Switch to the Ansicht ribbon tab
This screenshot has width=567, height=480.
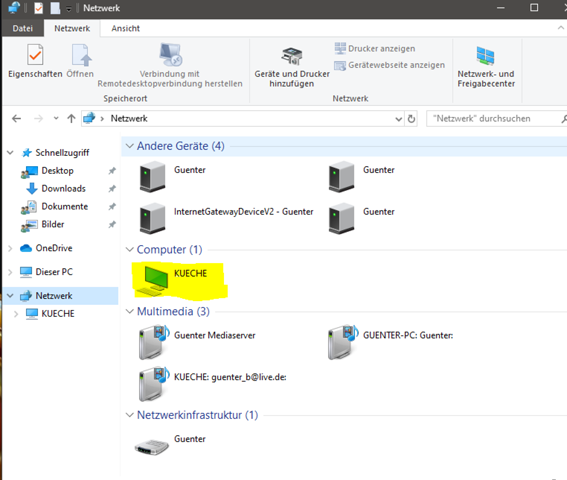click(x=125, y=28)
